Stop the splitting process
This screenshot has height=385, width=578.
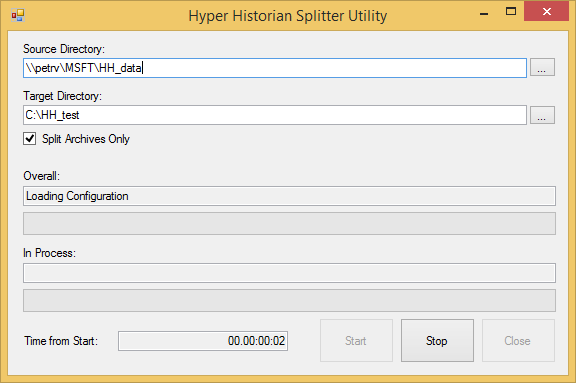[x=437, y=340]
